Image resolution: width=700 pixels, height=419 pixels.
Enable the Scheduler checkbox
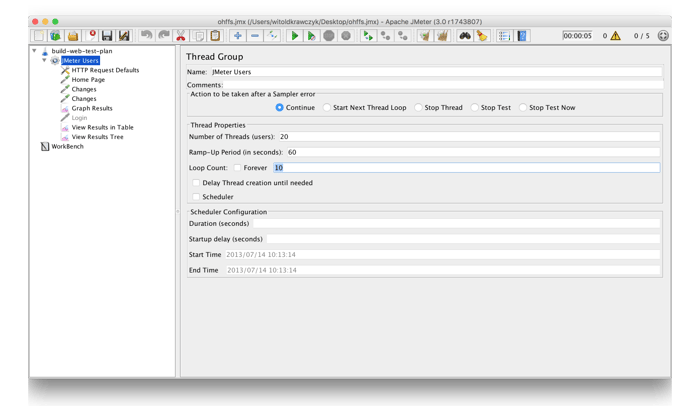coord(196,197)
